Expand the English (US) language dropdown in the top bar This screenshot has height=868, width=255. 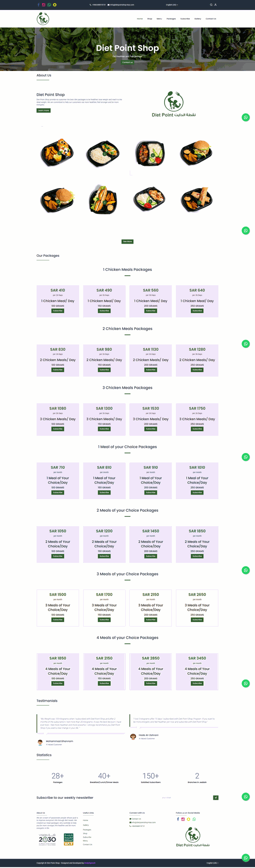click(172, 5)
